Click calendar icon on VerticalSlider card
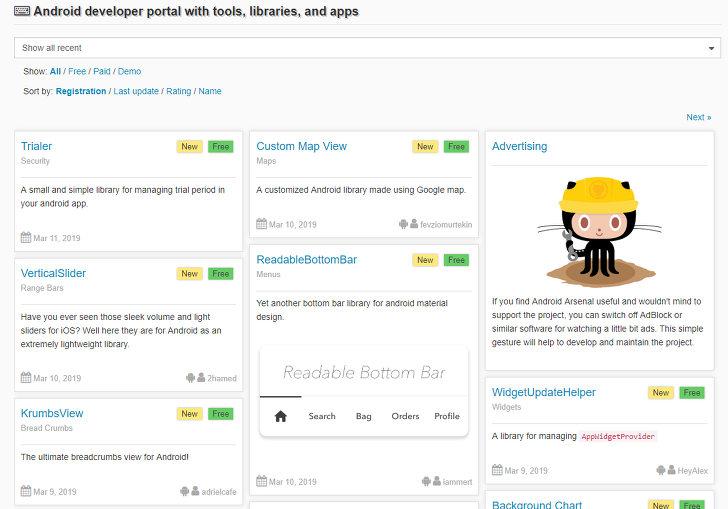The width and height of the screenshot is (728, 509). point(26,378)
